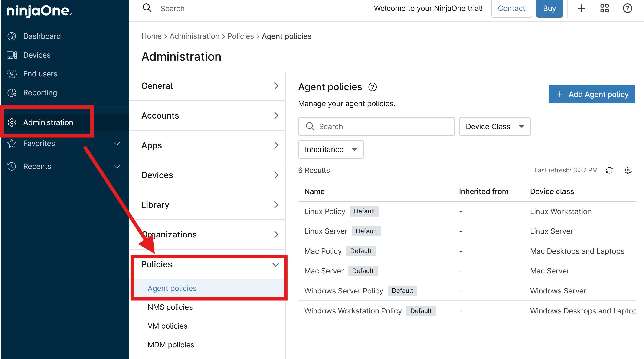The height and width of the screenshot is (359, 644).
Task: Click Add Agent policy button
Action: click(x=592, y=94)
